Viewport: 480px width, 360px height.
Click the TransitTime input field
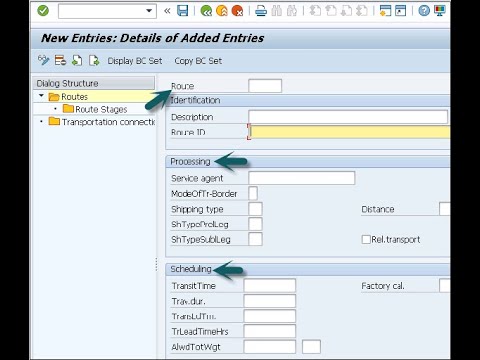pos(270,286)
